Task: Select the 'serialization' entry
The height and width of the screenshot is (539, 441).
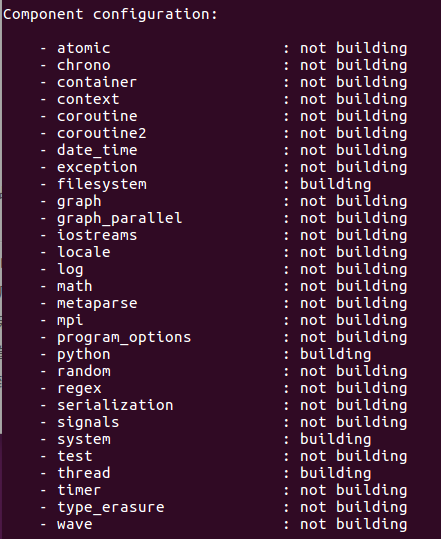Action: pyautogui.click(x=115, y=405)
